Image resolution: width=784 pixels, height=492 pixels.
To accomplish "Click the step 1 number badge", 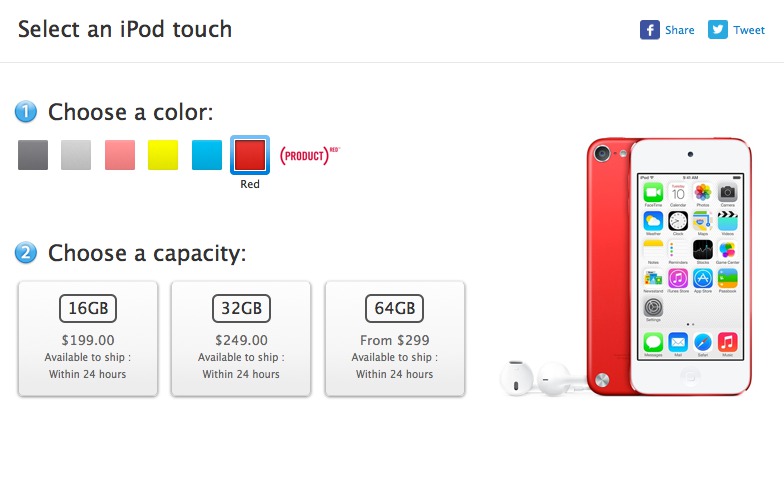I will pyautogui.click(x=27, y=112).
